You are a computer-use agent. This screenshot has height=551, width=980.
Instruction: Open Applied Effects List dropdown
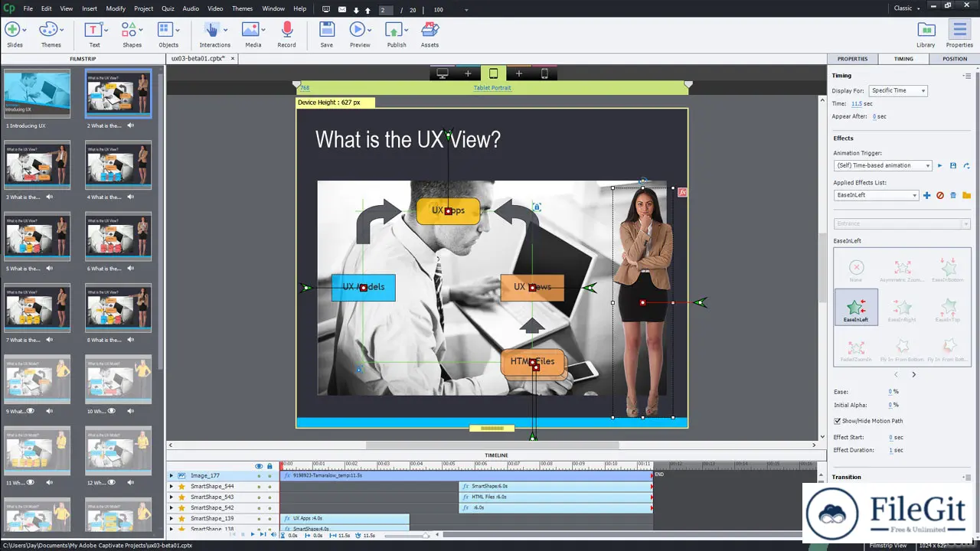(x=876, y=195)
